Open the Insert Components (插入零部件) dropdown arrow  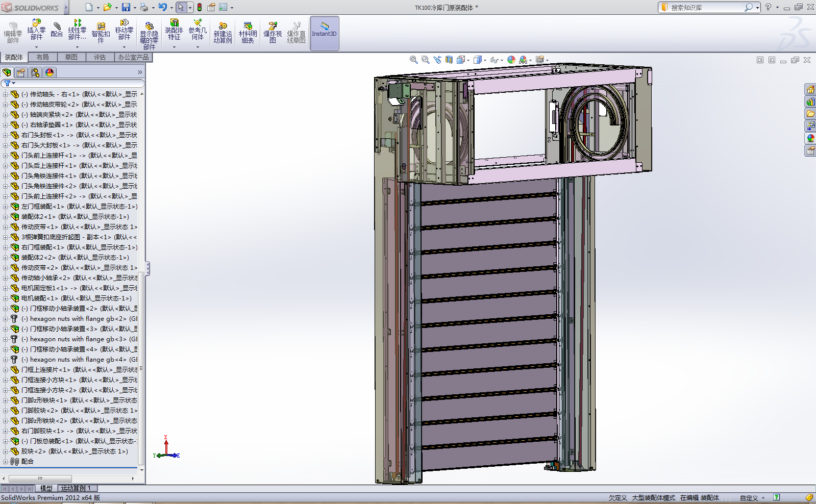(36, 47)
